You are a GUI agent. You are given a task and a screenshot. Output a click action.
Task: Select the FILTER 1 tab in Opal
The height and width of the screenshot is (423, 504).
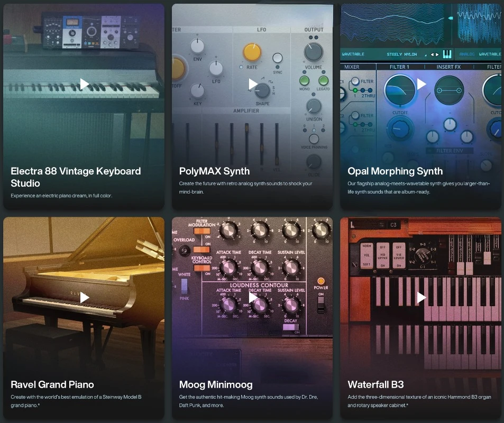click(399, 67)
